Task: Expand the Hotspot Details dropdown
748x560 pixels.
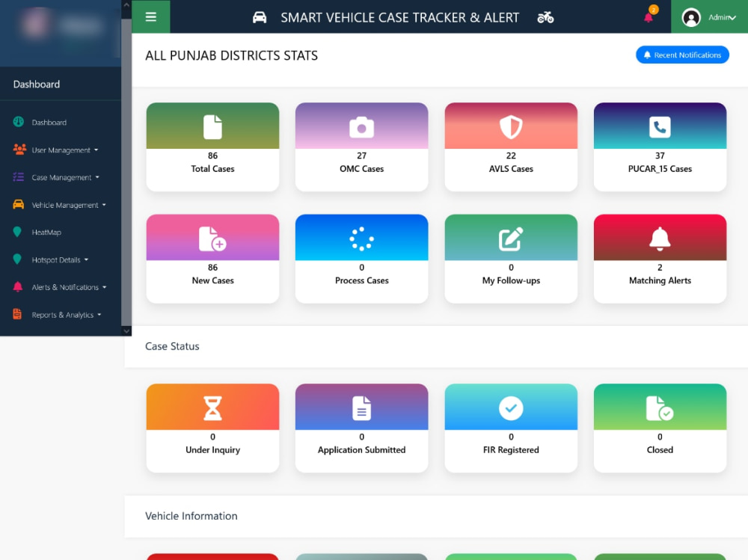Action: click(86, 260)
